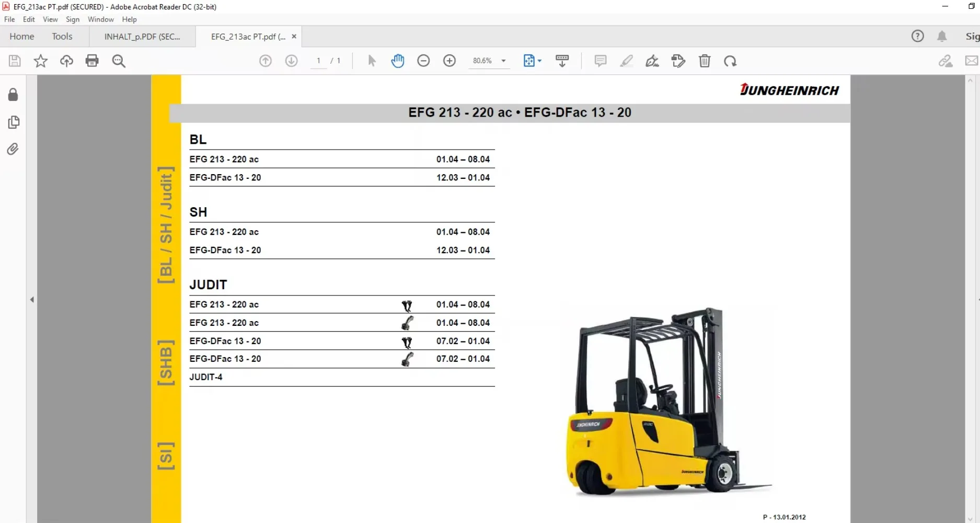The width and height of the screenshot is (980, 523).
Task: Send file by email envelope icon
Action: (972, 61)
